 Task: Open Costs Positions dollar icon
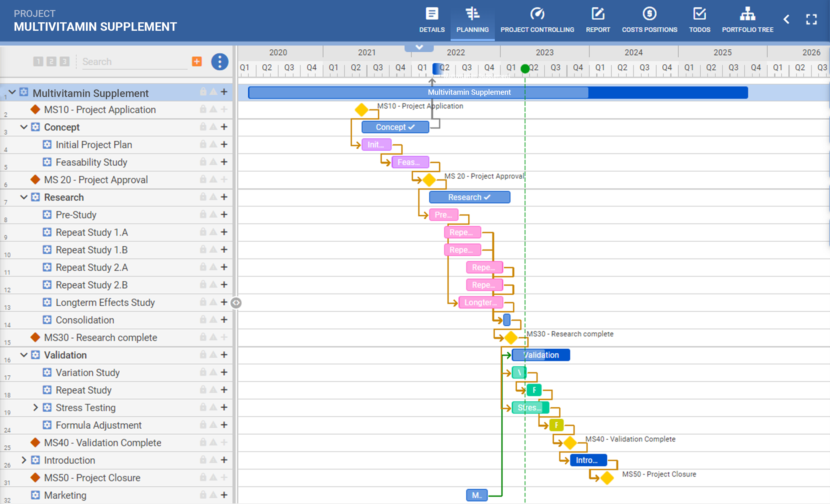pos(649,14)
